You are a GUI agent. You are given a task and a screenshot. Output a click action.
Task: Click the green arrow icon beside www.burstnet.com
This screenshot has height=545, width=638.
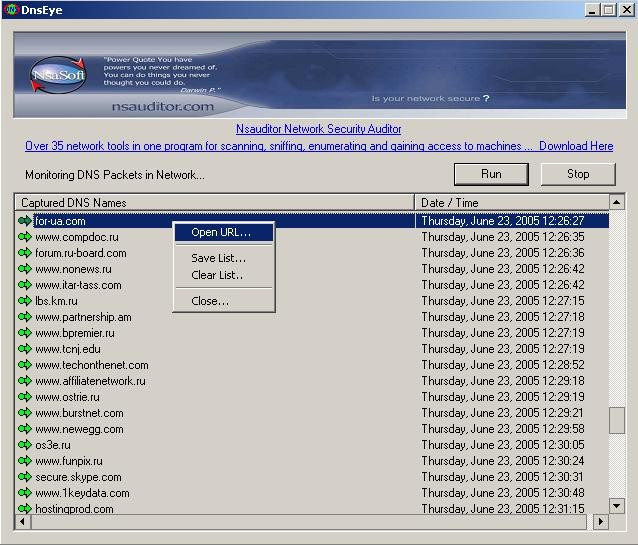click(25, 413)
